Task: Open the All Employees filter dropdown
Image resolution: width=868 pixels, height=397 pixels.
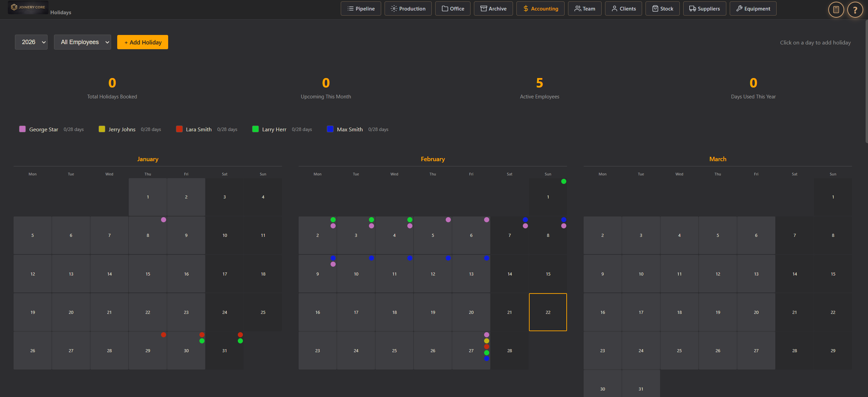Action: tap(82, 42)
